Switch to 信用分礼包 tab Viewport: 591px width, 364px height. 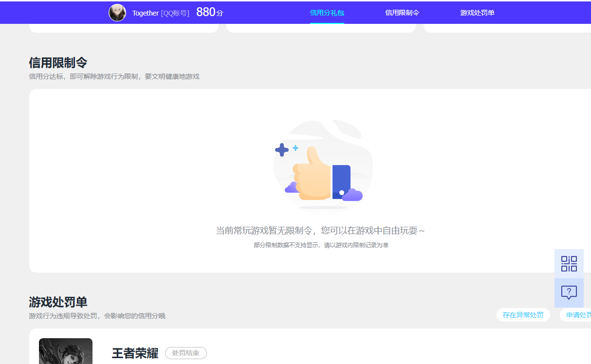coord(327,13)
